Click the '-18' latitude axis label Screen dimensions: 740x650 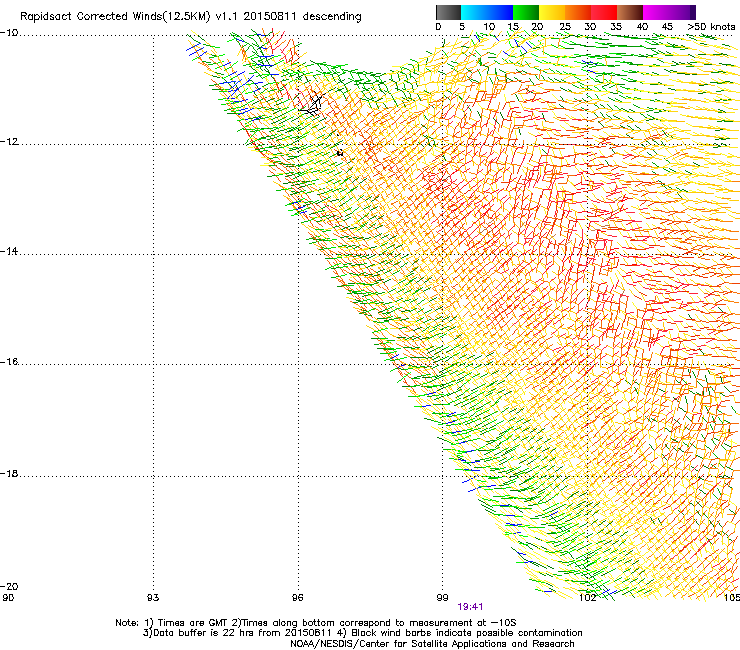(9, 474)
